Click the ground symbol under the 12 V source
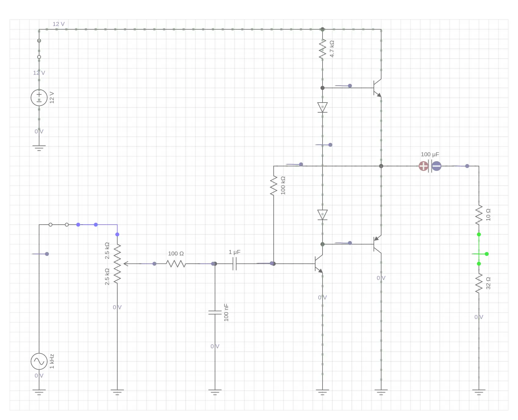The width and height of the screenshot is (518, 420). (x=39, y=148)
